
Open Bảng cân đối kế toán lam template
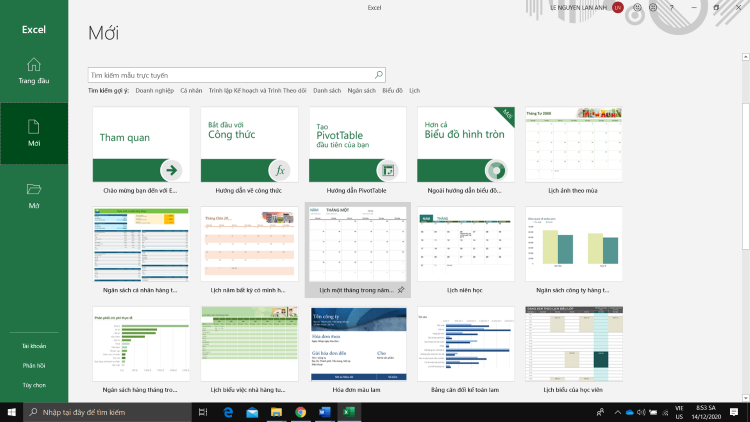click(x=466, y=344)
